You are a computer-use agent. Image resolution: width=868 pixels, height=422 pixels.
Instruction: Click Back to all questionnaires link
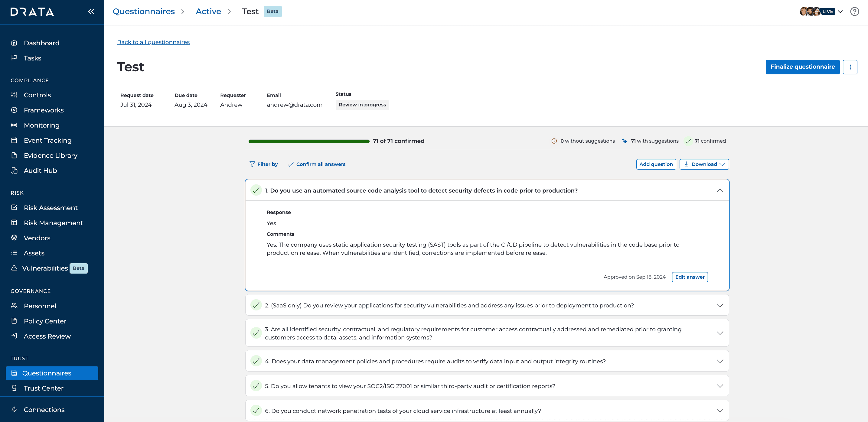click(153, 42)
